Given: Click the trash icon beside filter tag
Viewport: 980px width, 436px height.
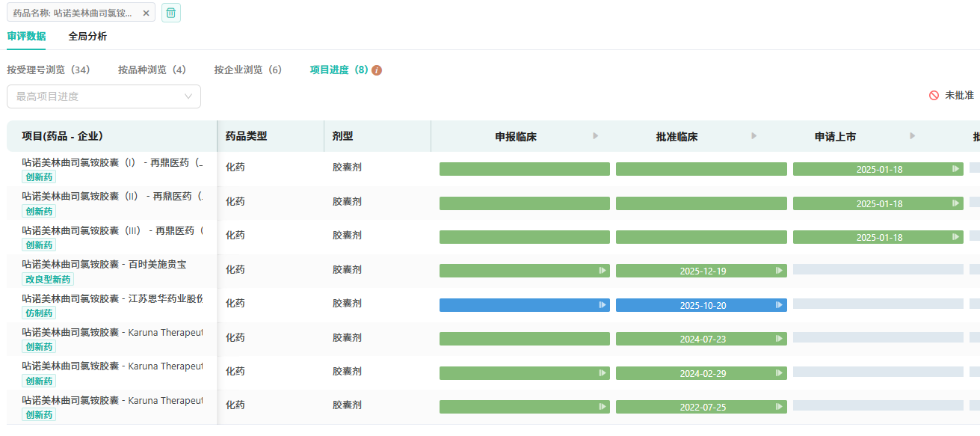Looking at the screenshot, I should tap(171, 13).
